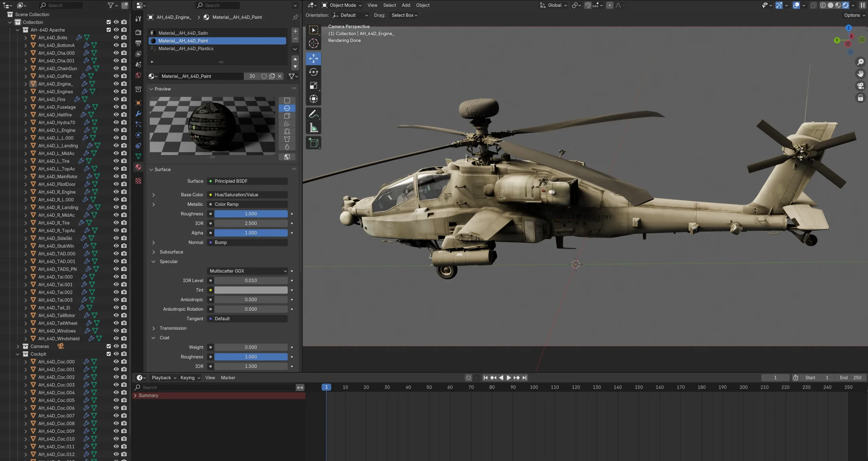This screenshot has height=461, width=868.
Task: Activate the Measure tool
Action: point(313,128)
